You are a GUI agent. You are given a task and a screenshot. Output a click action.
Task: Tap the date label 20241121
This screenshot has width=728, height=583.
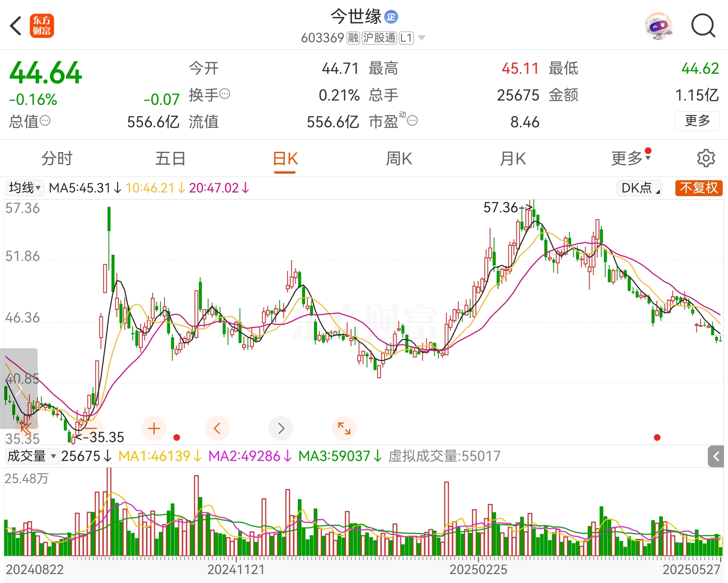coord(236,569)
